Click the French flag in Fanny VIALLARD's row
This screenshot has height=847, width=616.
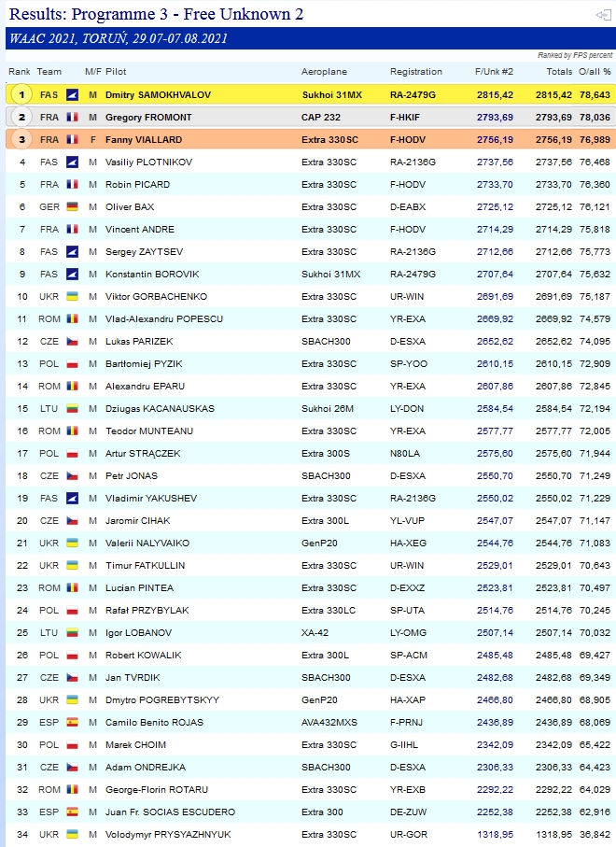pyautogui.click(x=73, y=139)
